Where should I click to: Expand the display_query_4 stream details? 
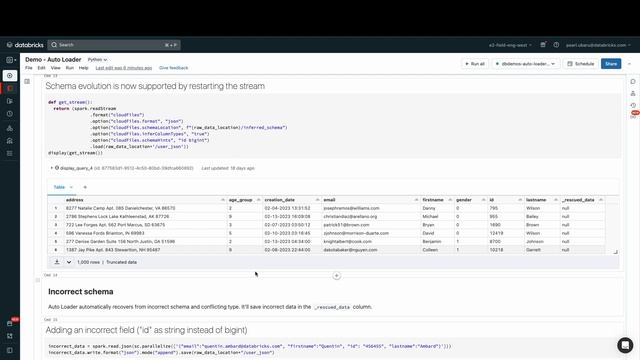[51, 168]
